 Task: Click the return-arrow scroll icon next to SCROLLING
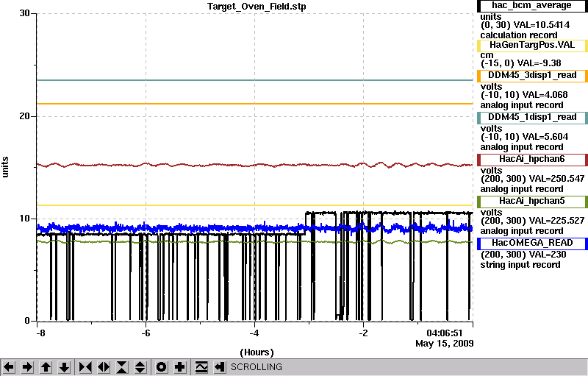pyautogui.click(x=220, y=367)
